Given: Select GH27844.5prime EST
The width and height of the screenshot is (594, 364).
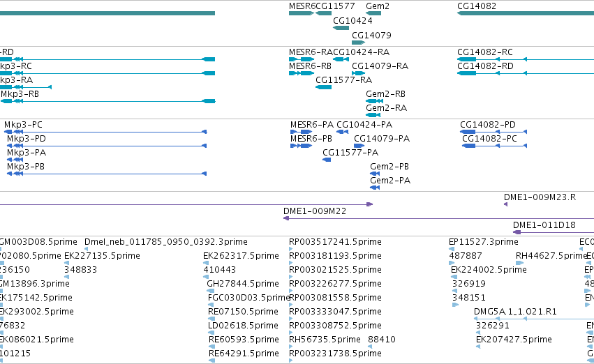Looking at the screenshot, I should (x=211, y=291).
